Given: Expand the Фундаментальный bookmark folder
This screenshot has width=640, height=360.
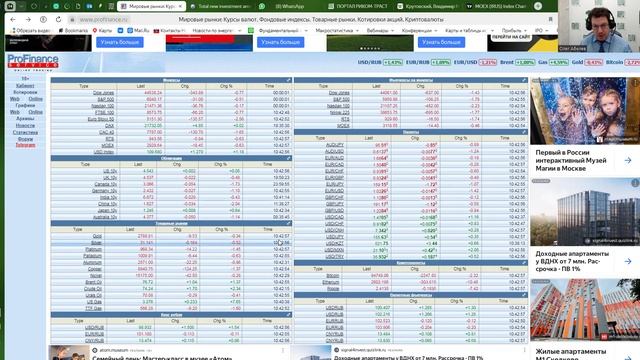Looking at the screenshot, I should (283, 31).
